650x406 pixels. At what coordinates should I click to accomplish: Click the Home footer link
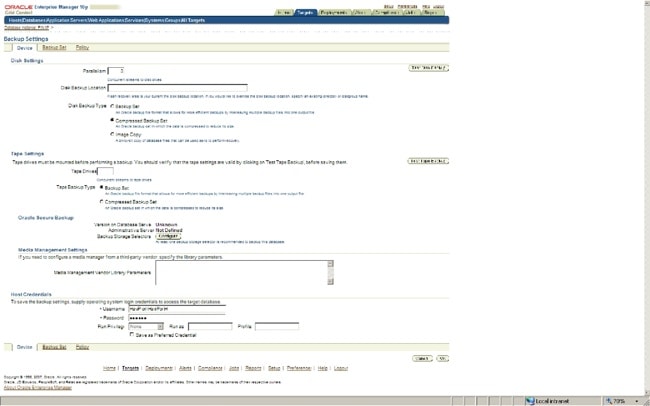109,368
